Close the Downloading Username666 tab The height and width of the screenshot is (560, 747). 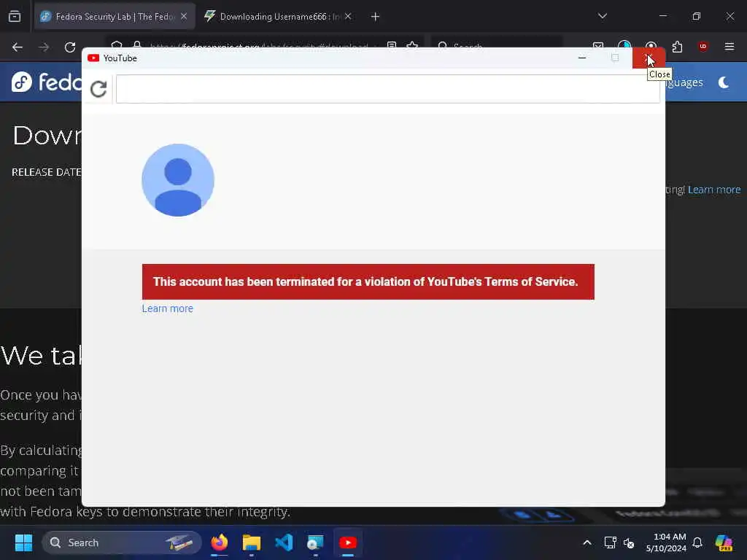(x=348, y=17)
